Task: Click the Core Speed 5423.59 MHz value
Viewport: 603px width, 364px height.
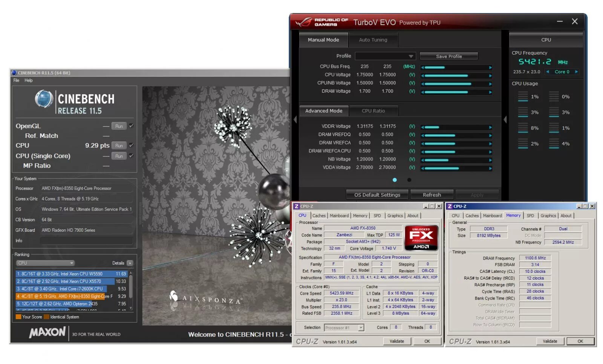Action: [341, 293]
